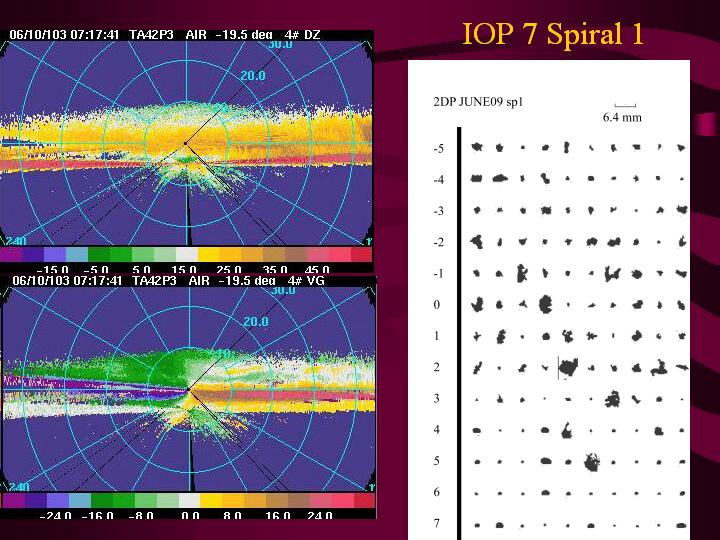Click the '0.0' VG color bar value
720x540 pixels.
coord(190,515)
